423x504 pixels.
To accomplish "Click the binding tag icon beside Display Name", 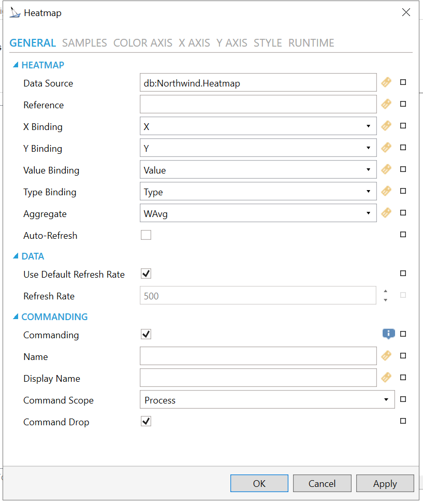I will pos(386,378).
